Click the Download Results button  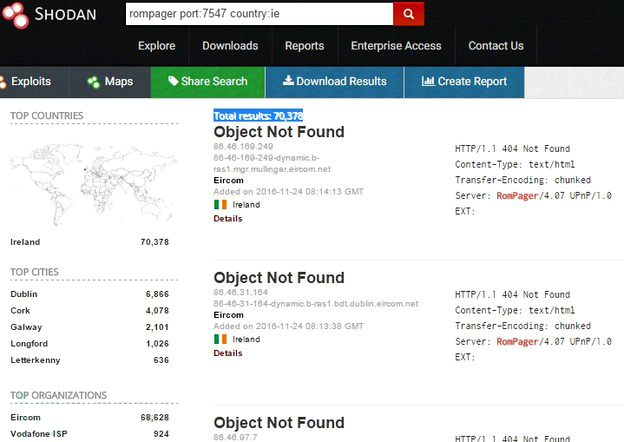(x=334, y=82)
